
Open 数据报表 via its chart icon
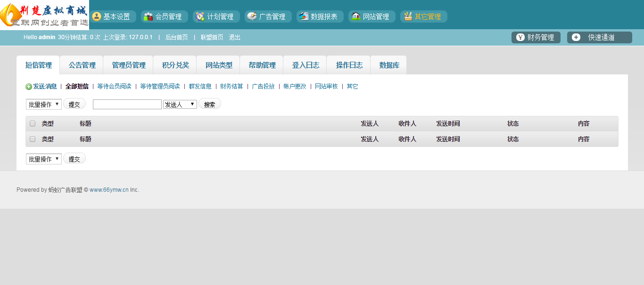[x=304, y=16]
